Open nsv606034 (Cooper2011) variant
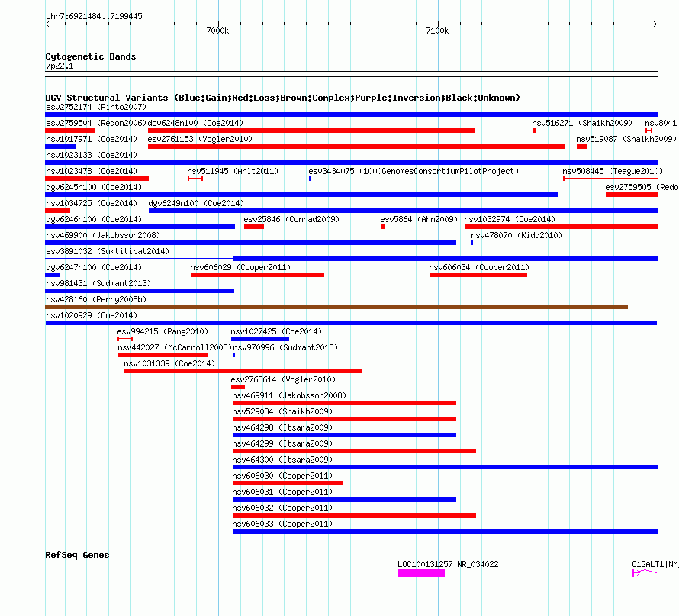This screenshot has width=679, height=616. [479, 267]
